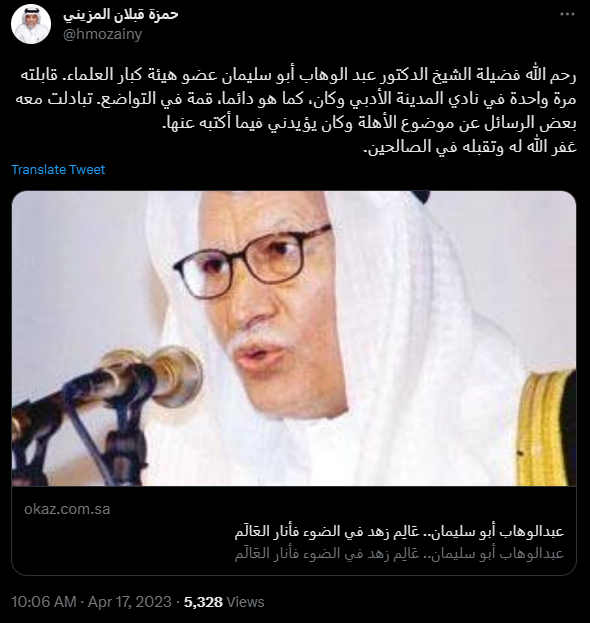Viewport: 590px width, 623px height.
Task: Click the eyeglasses in the preview photo
Action: (252, 261)
